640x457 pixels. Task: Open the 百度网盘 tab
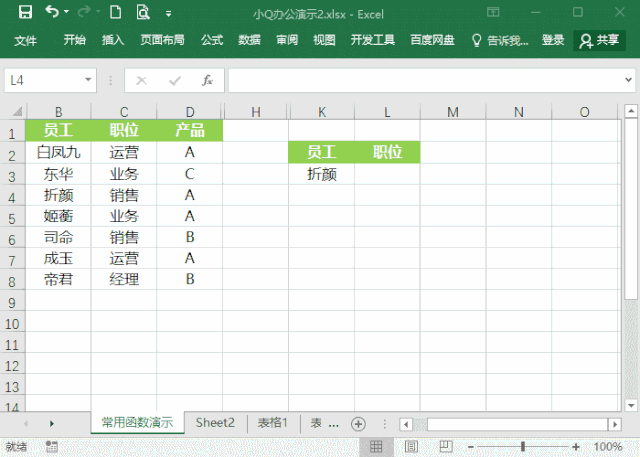432,40
